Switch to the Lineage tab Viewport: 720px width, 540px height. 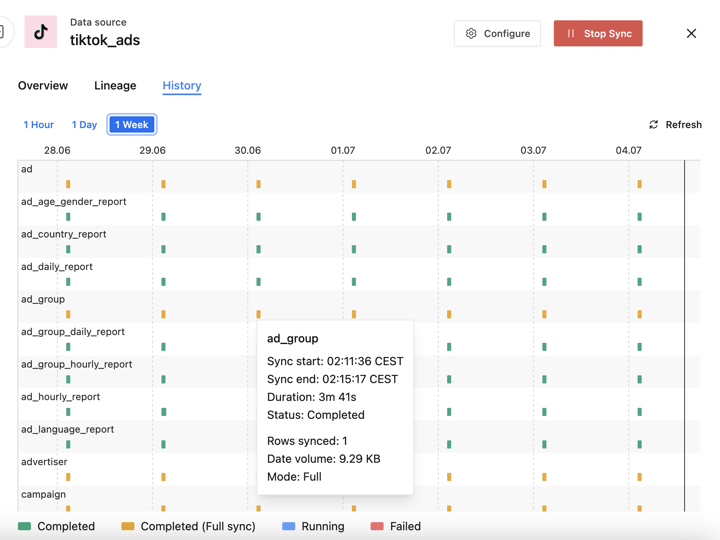point(115,86)
